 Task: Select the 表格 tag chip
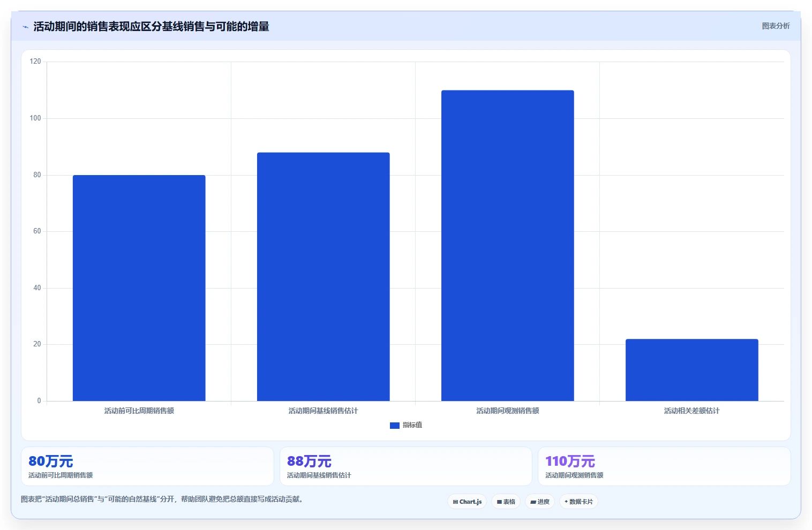(x=506, y=502)
